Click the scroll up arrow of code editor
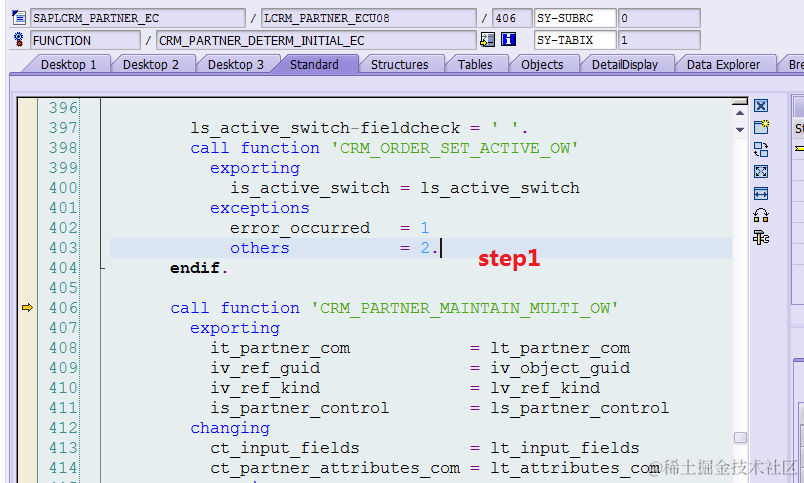 (739, 113)
